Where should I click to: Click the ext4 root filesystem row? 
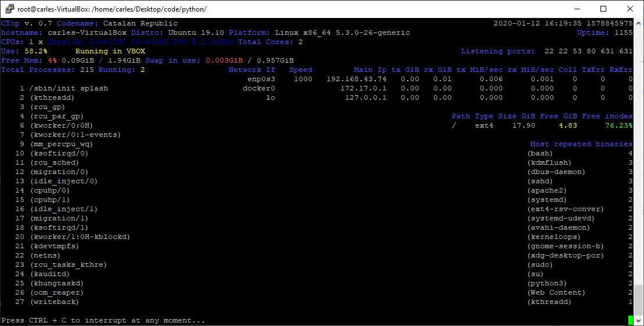542,125
